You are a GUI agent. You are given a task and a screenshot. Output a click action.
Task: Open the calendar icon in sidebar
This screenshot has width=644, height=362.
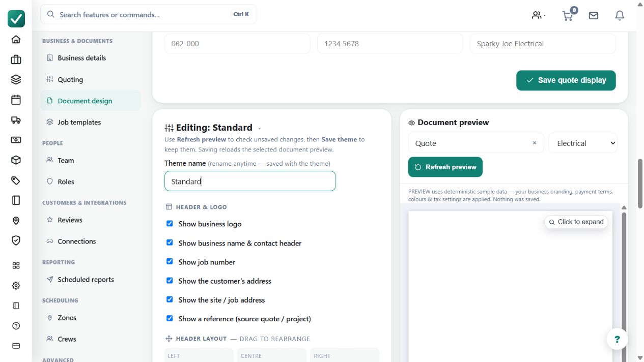pos(16,100)
